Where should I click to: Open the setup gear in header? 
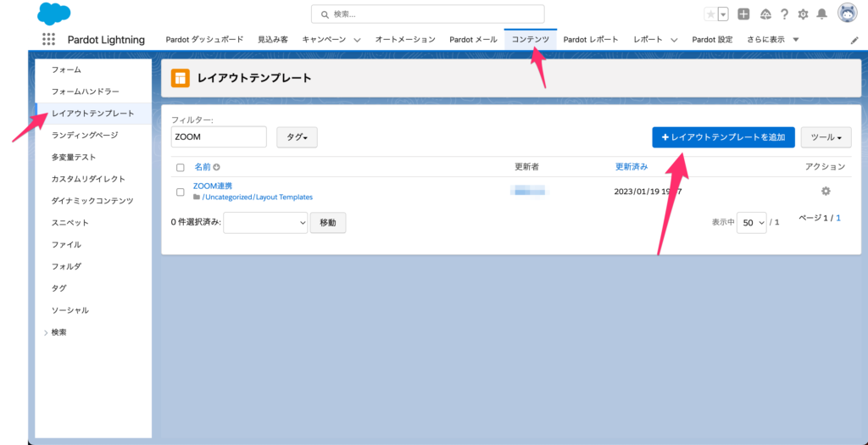[x=804, y=14]
